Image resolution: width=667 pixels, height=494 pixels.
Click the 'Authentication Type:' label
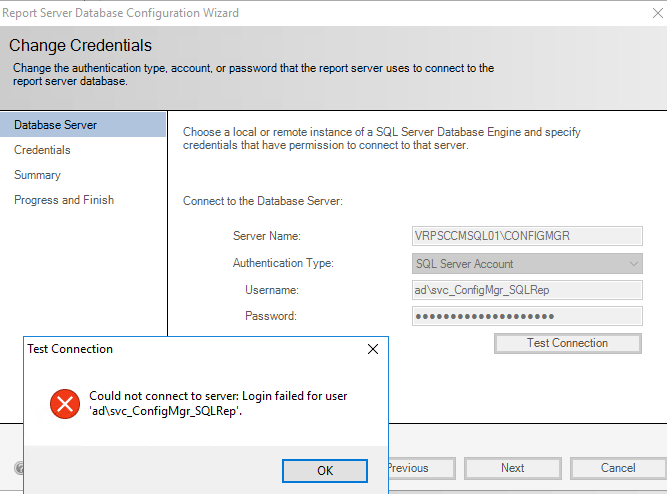[x=283, y=263]
